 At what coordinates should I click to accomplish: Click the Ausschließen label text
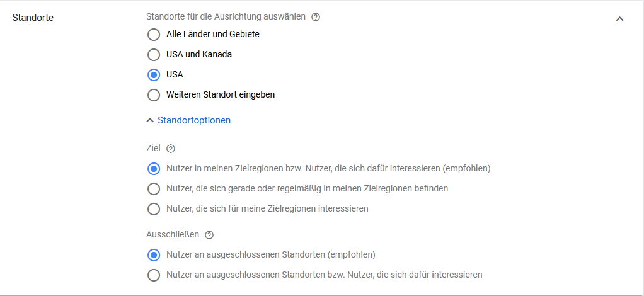(172, 234)
